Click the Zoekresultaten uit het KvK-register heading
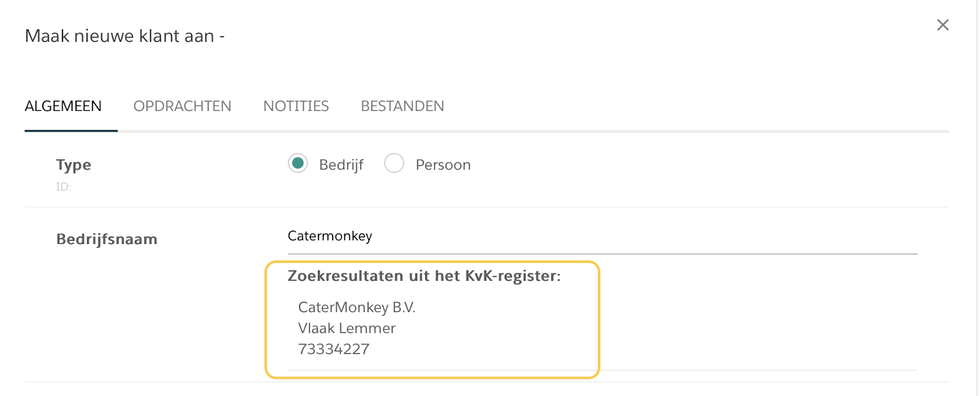980x396 pixels. point(424,276)
